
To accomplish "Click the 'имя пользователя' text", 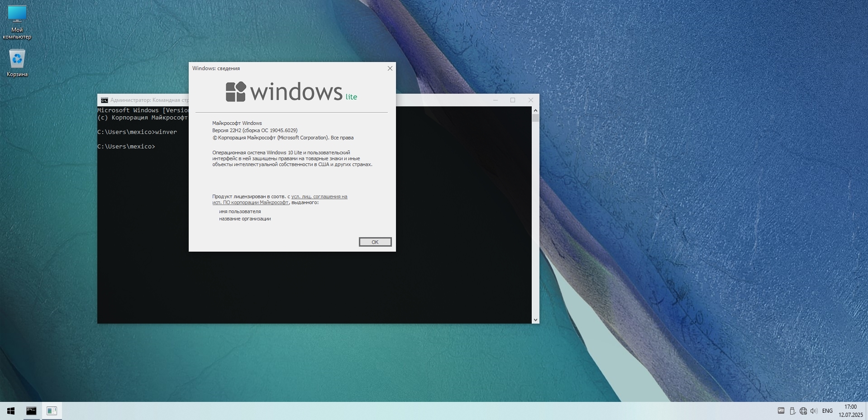I will pos(240,211).
